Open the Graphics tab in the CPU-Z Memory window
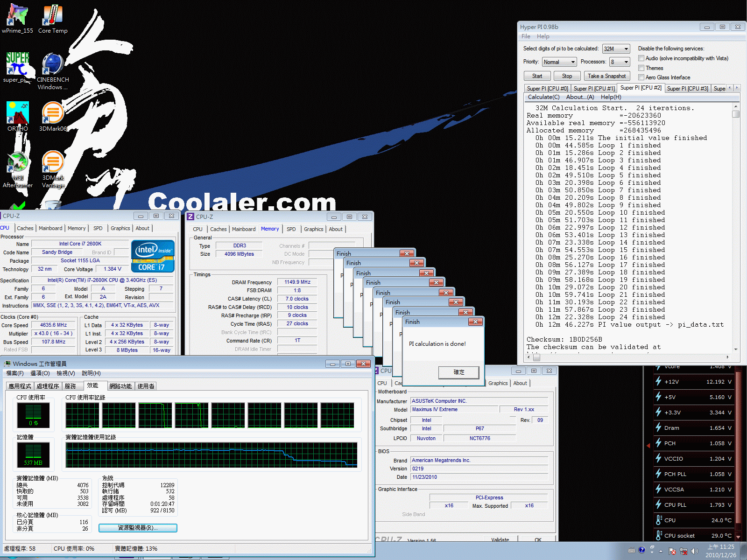Viewport: 747px width, 560px height. pos(313,229)
